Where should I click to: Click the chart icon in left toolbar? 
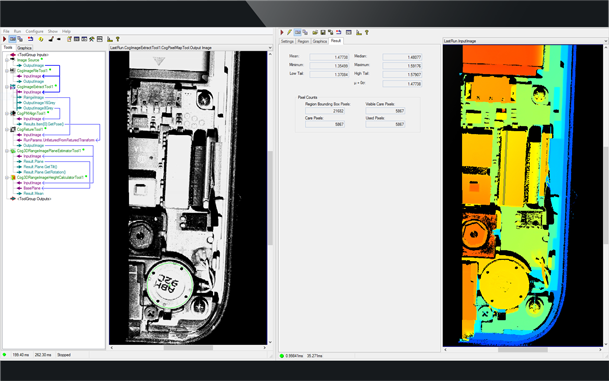point(110,39)
